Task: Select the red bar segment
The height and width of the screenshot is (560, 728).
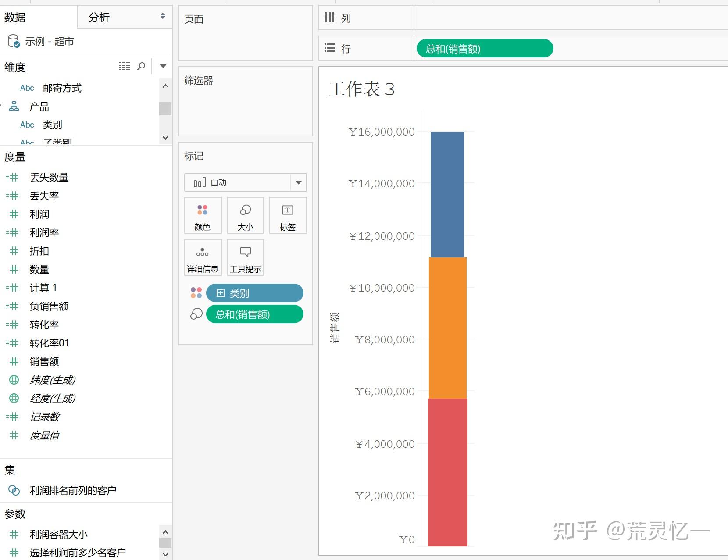Action: coord(448,472)
